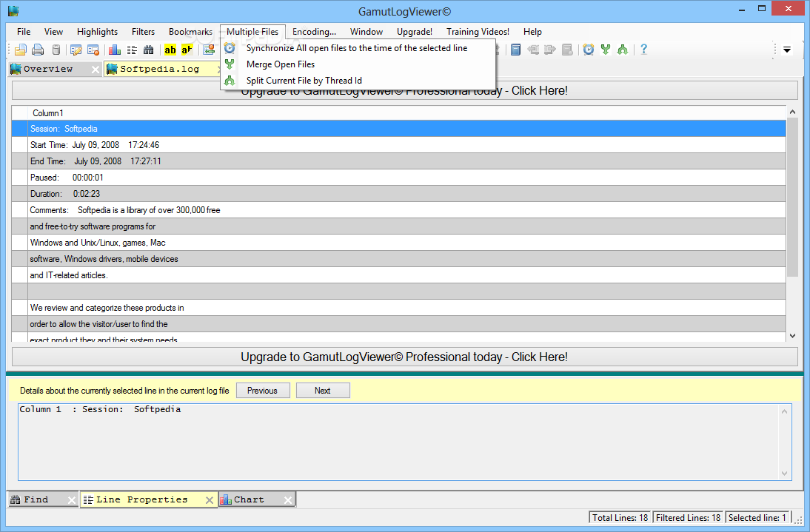Switch to the Softpedia.log tab

tap(160, 69)
